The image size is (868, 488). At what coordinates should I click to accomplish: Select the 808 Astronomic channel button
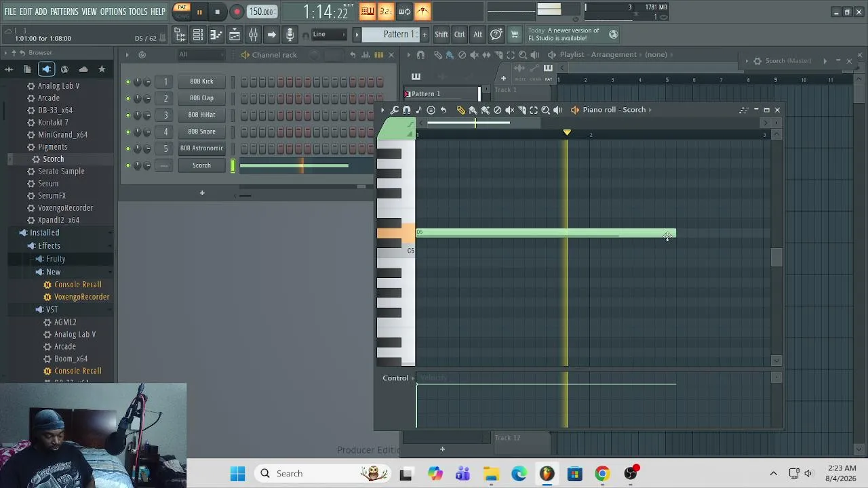point(201,148)
